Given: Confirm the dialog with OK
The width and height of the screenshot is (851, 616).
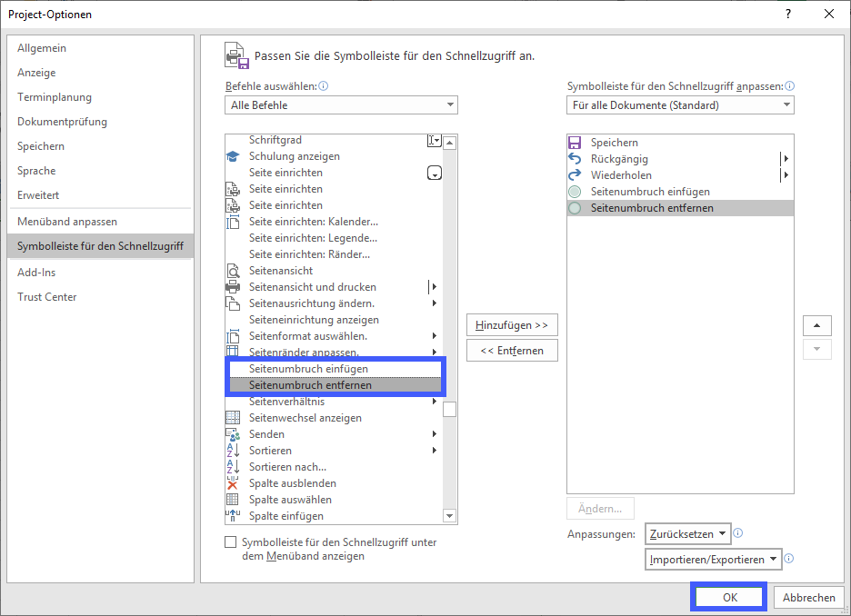Looking at the screenshot, I should tap(729, 597).
